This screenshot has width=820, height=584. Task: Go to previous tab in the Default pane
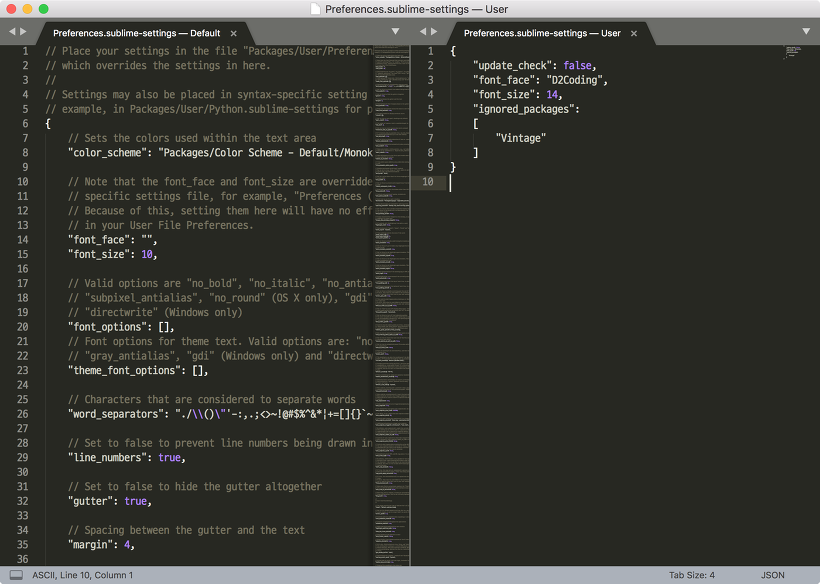12,32
